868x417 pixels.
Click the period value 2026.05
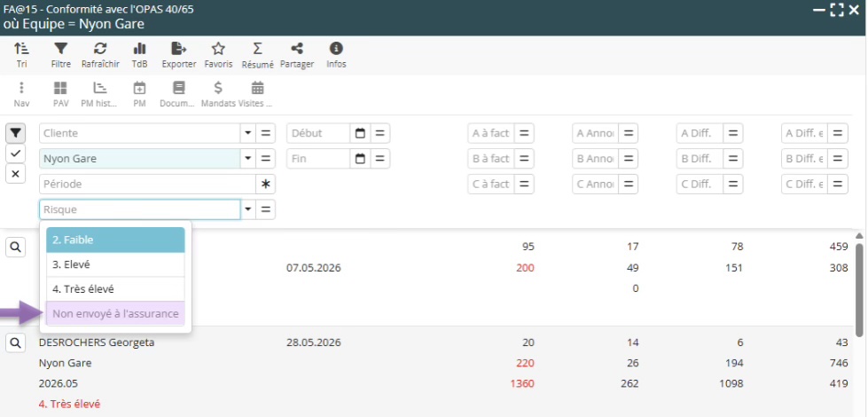point(60,383)
